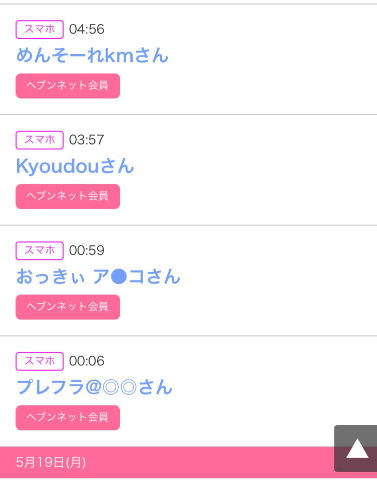Open Kyoudouさん profile link
This screenshot has width=377, height=480.
pos(75,166)
